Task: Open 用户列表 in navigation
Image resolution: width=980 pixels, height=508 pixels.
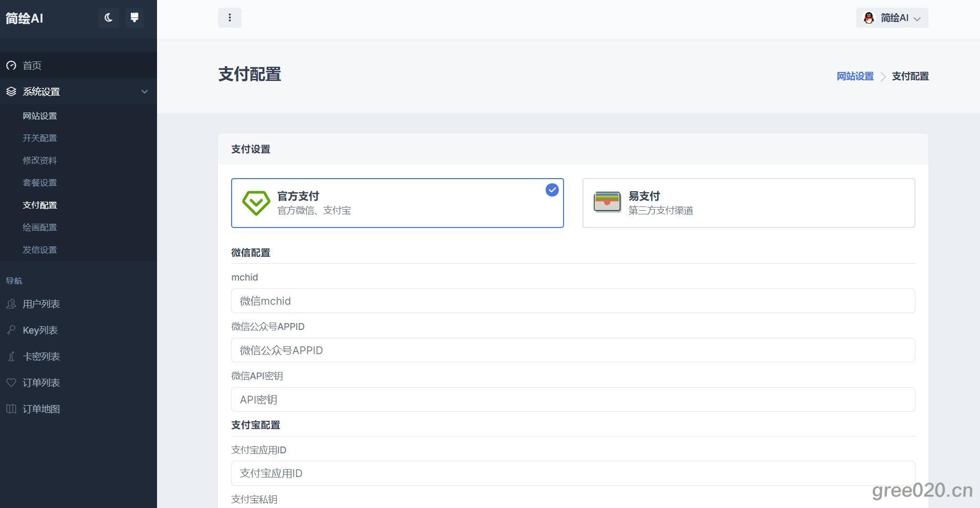Action: (x=41, y=304)
